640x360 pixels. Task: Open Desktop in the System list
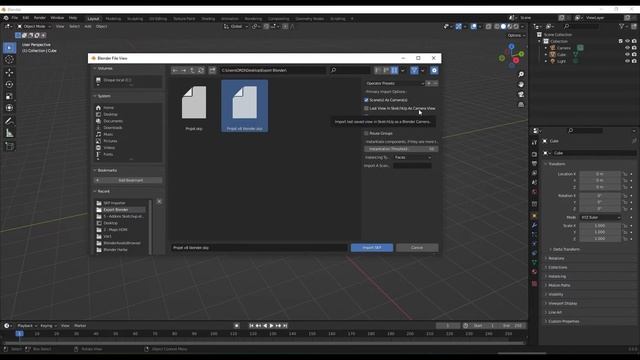(x=110, y=114)
